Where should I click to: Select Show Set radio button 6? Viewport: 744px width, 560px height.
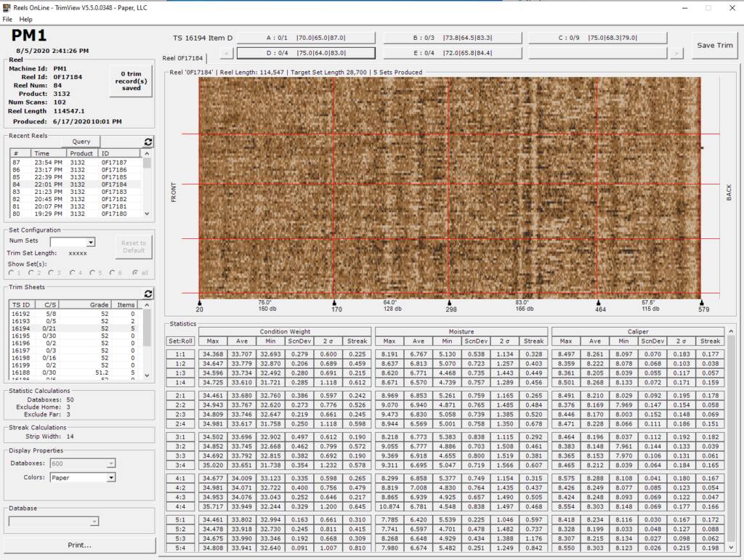coord(112,272)
